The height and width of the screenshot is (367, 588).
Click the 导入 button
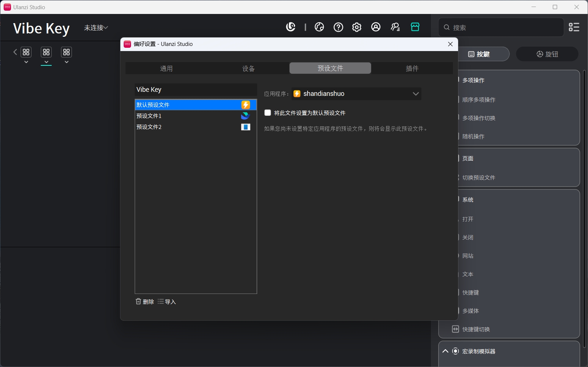(x=167, y=302)
